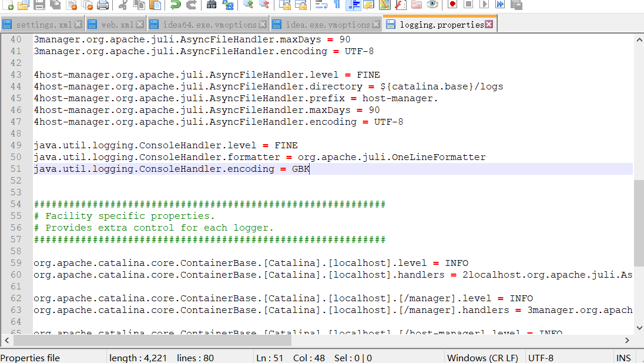Click the UTF-8 encoding in the status bar
This screenshot has width=644, height=363.
(541, 358)
